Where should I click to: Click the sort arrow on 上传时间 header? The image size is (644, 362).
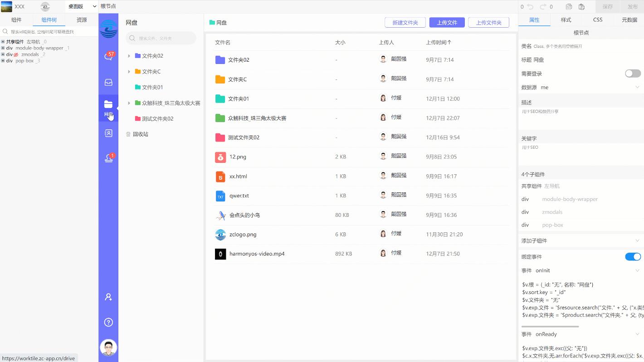click(449, 43)
